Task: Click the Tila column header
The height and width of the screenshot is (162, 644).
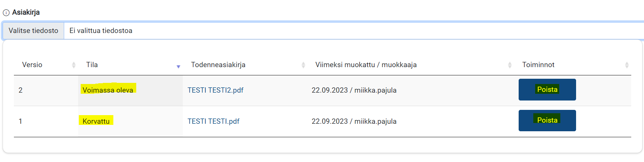Action: pyautogui.click(x=92, y=65)
